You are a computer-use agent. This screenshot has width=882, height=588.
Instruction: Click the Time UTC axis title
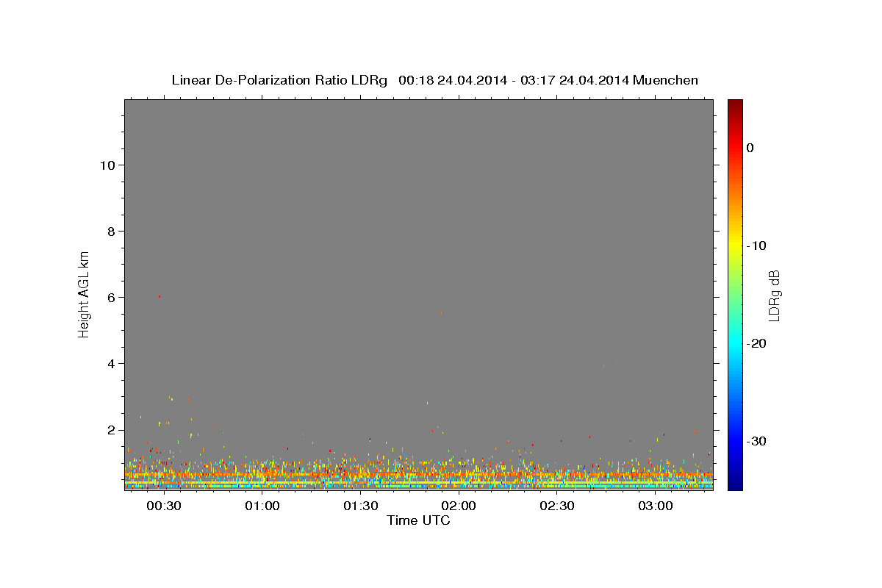coord(418,520)
